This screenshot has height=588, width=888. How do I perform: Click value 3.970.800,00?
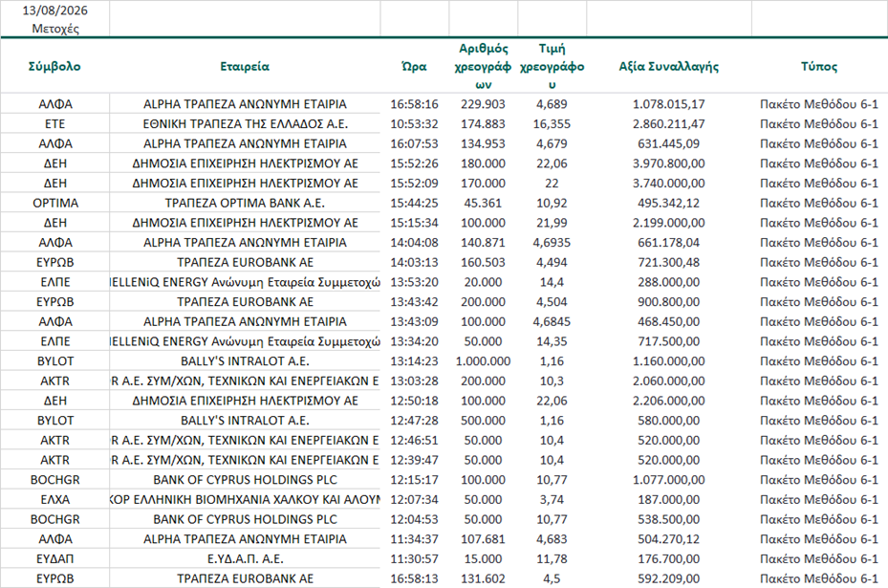coord(669,163)
